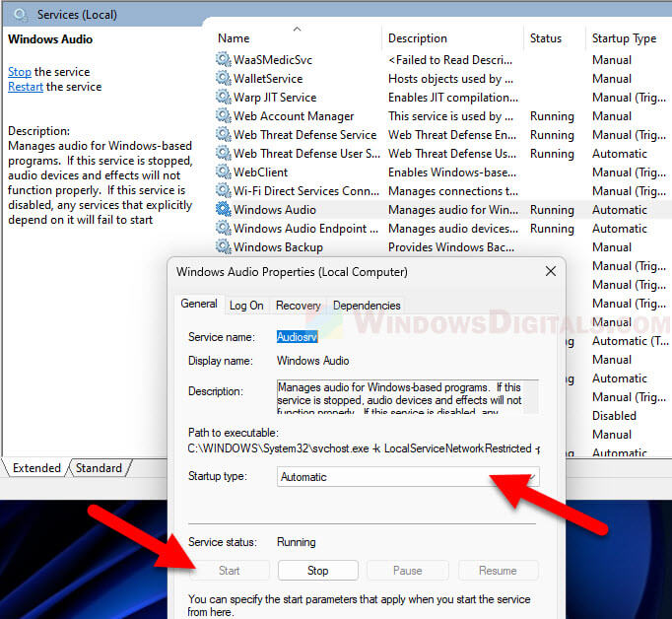Image resolution: width=672 pixels, height=619 pixels.
Task: Click the Web Account Manager service icon
Action: click(224, 115)
